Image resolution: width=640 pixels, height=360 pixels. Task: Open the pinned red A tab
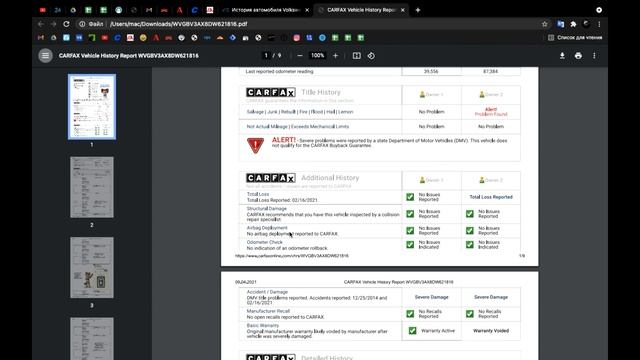click(179, 10)
